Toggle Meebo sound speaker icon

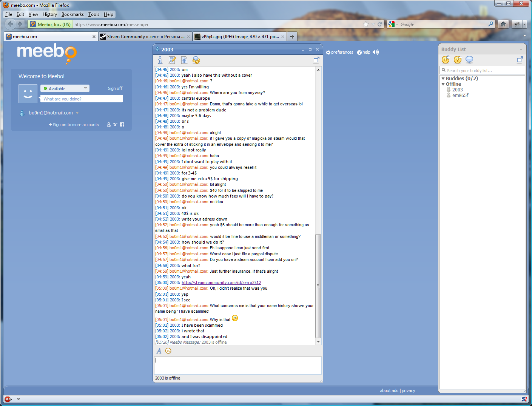[376, 52]
